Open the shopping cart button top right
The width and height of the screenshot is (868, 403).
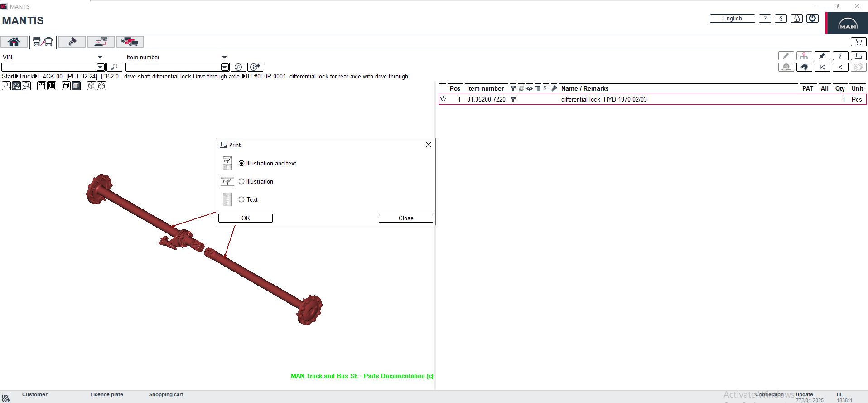coord(858,42)
